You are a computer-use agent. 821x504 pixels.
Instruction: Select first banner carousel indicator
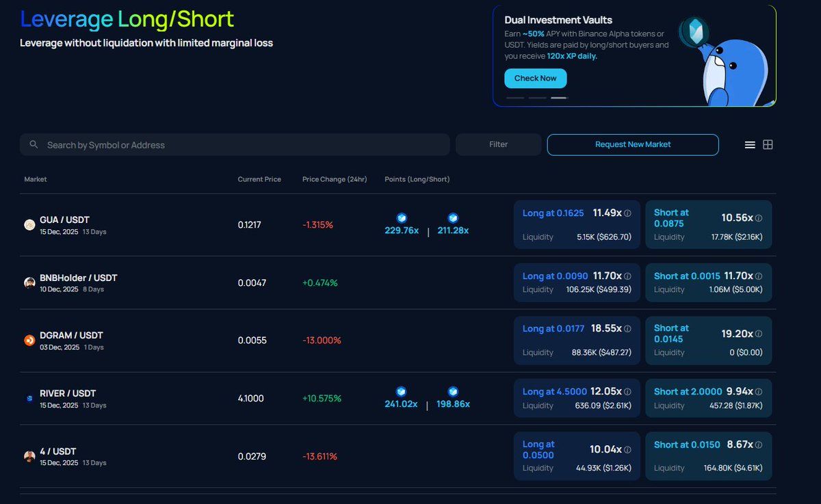click(515, 98)
